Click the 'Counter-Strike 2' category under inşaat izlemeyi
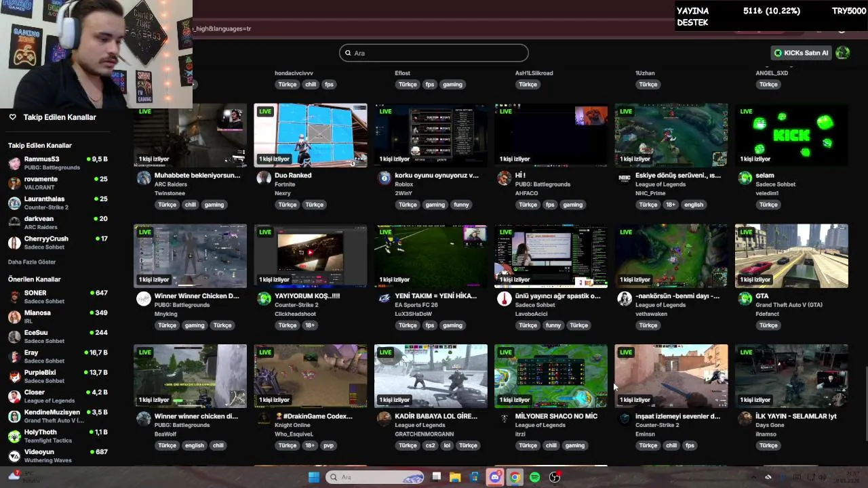Viewport: 868px width, 488px height. pyautogui.click(x=657, y=425)
